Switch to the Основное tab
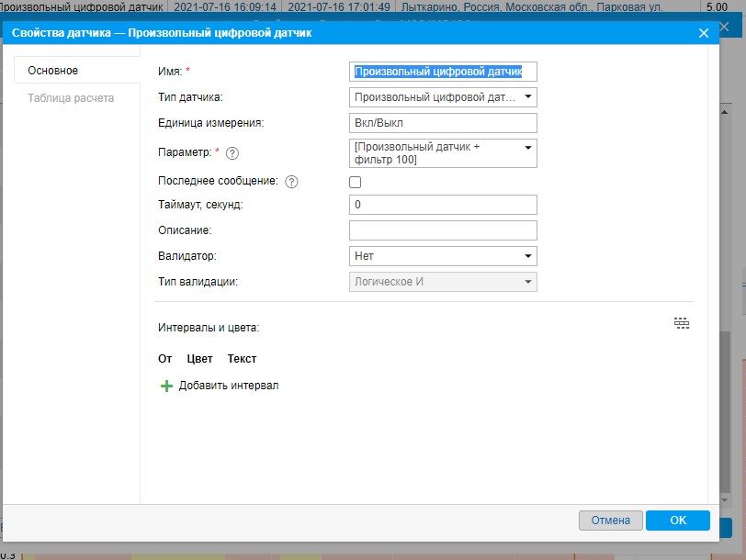This screenshot has width=746, height=560. [x=53, y=71]
